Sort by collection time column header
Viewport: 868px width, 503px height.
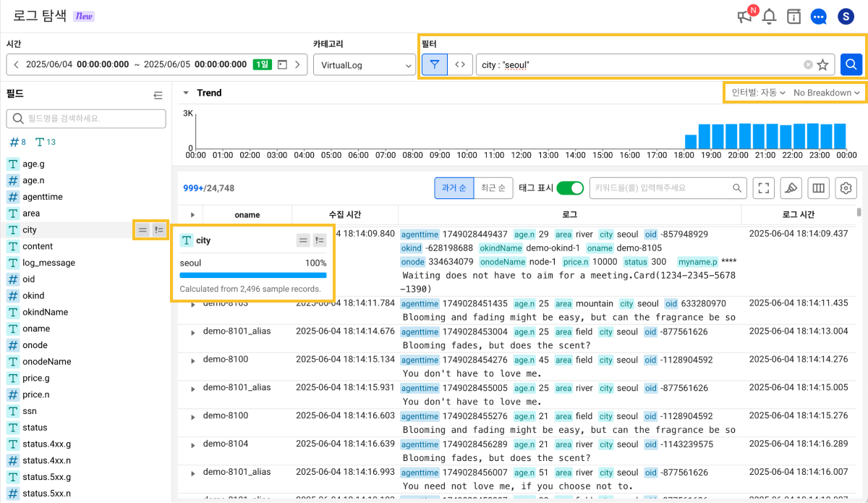pos(345,215)
